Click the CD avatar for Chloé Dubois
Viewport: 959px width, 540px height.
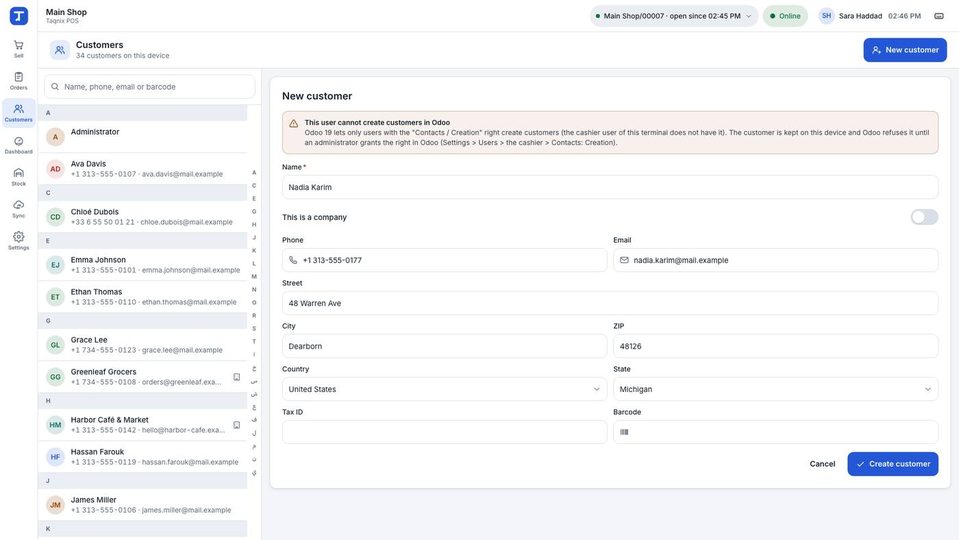coord(56,216)
